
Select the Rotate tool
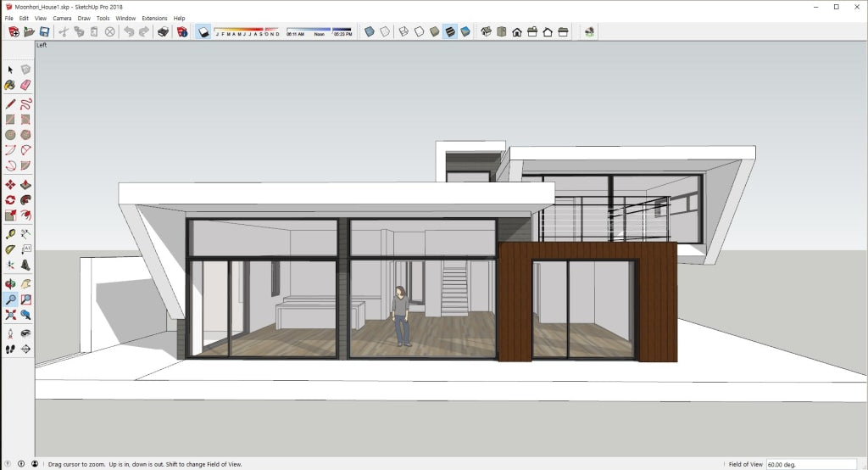pos(10,200)
